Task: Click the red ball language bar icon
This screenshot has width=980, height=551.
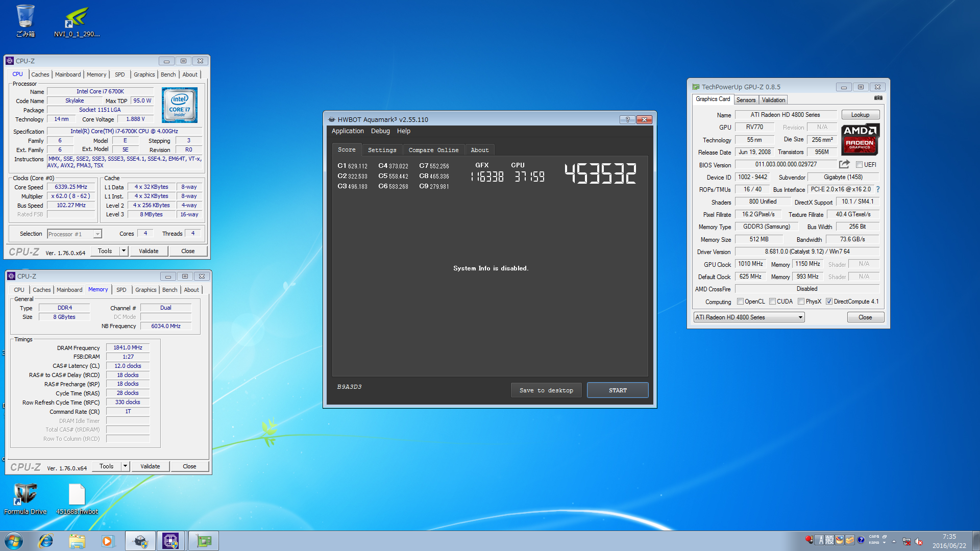Action: click(809, 540)
